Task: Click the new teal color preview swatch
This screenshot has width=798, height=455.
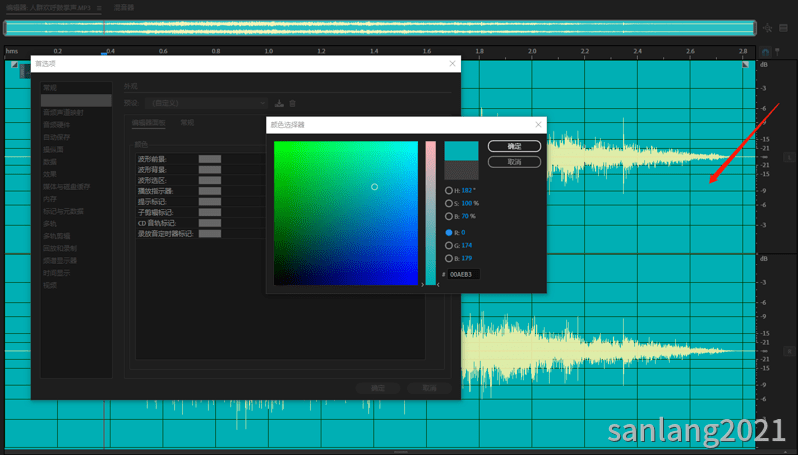Action: coord(461,151)
